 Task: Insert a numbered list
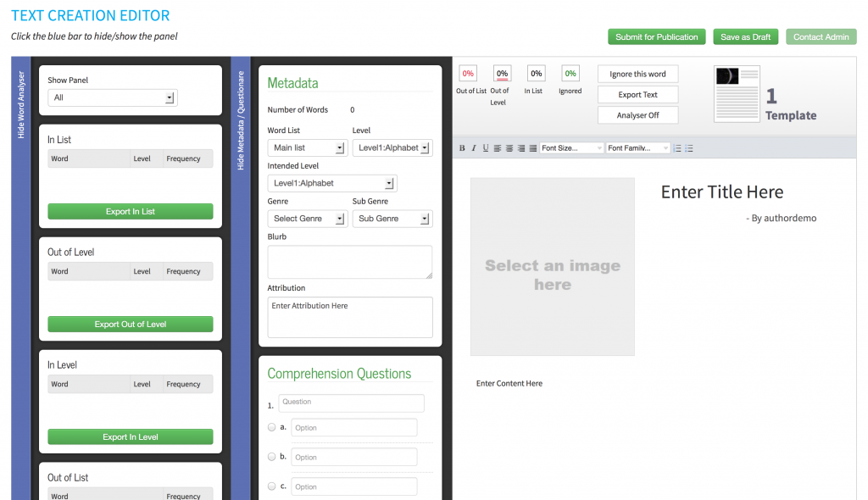(677, 148)
